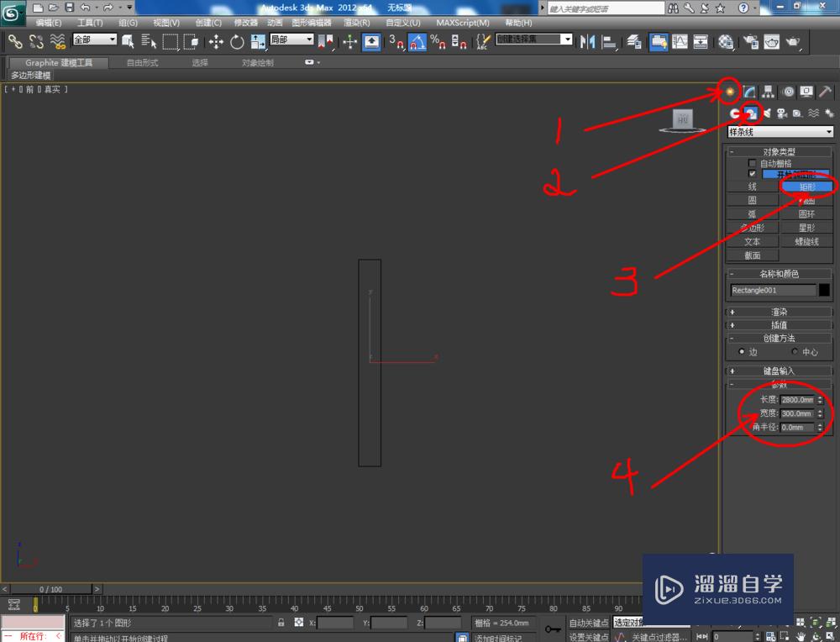
Task: Click the Rectangle001 black color swatch
Action: [x=825, y=290]
